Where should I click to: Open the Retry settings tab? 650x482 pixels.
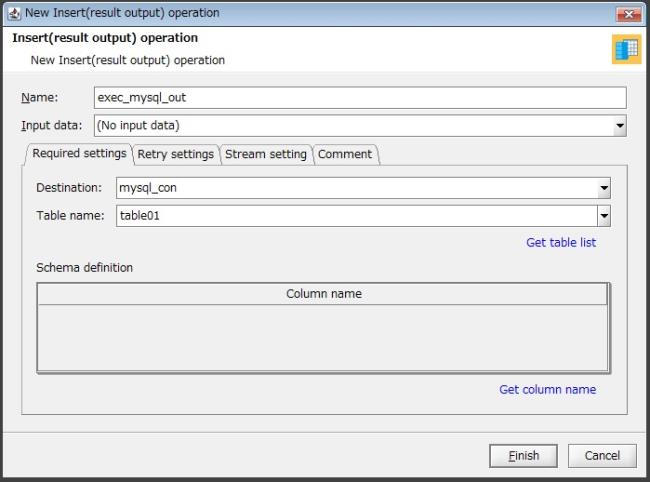[x=175, y=154]
